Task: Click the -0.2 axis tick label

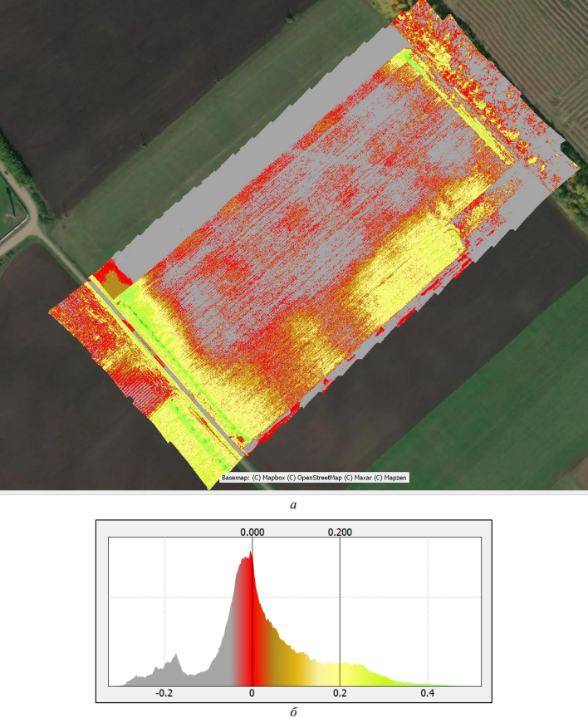Action: tap(164, 692)
